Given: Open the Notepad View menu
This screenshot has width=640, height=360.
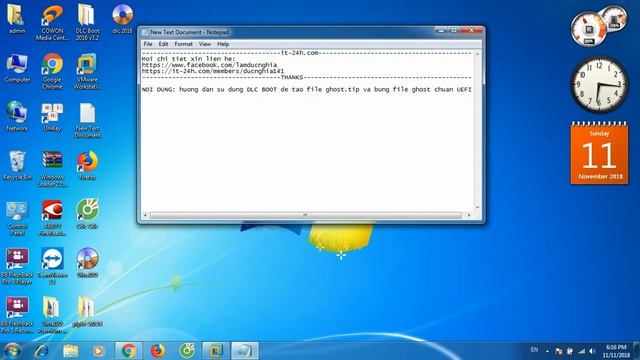Looking at the screenshot, I should click(x=204, y=44).
